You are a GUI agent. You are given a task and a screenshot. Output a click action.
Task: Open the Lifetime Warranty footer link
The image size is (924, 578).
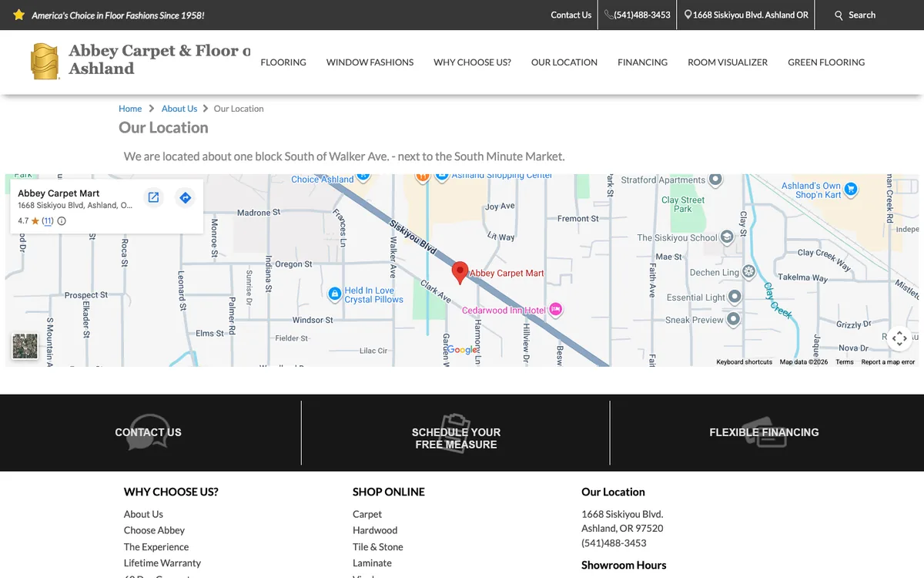162,563
